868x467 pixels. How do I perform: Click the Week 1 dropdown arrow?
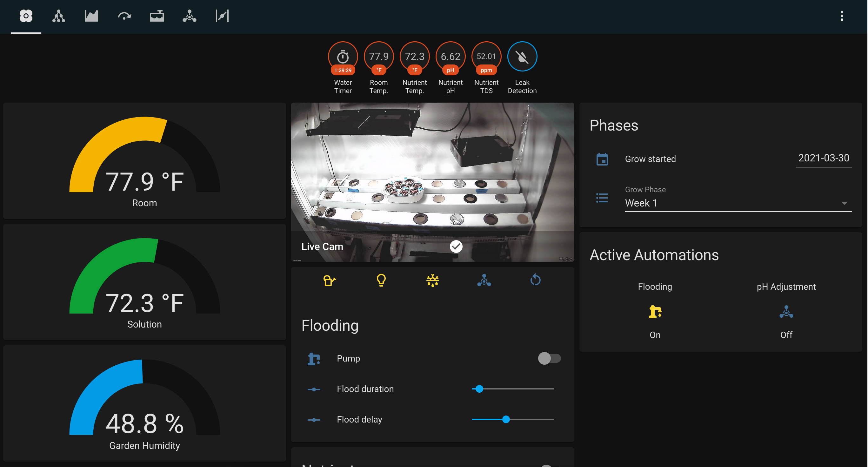(x=844, y=203)
